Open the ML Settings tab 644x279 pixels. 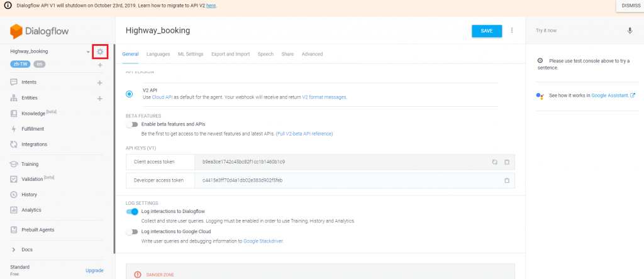click(x=191, y=54)
